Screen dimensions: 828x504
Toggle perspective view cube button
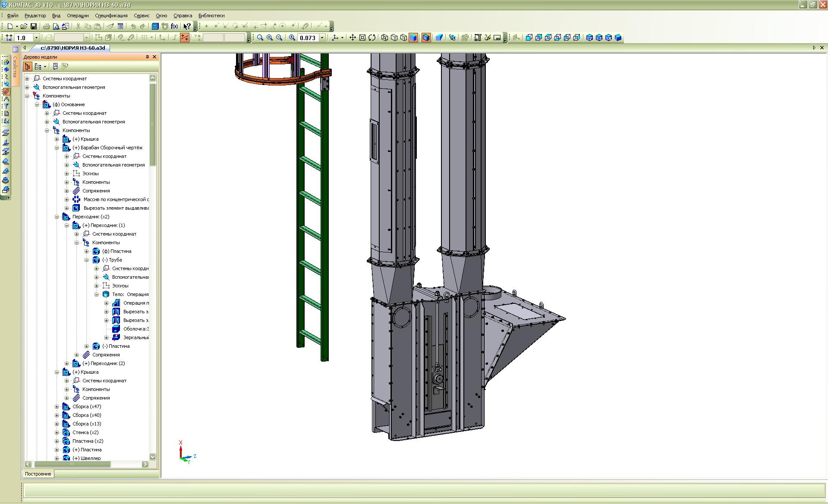(439, 38)
